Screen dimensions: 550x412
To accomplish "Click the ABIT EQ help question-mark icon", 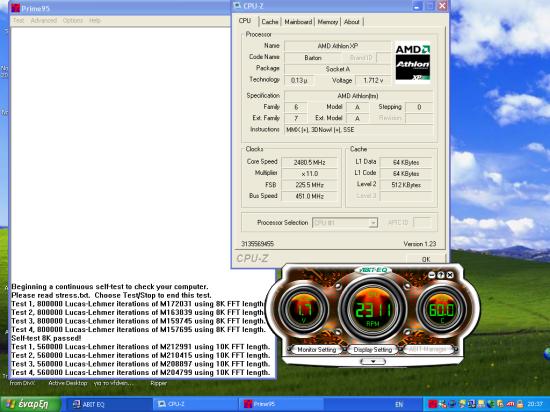I will [x=441, y=275].
